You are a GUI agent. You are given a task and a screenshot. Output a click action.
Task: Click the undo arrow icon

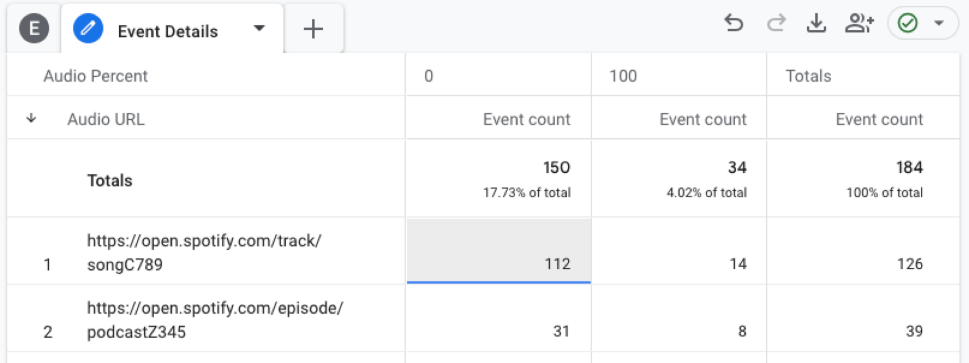734,24
